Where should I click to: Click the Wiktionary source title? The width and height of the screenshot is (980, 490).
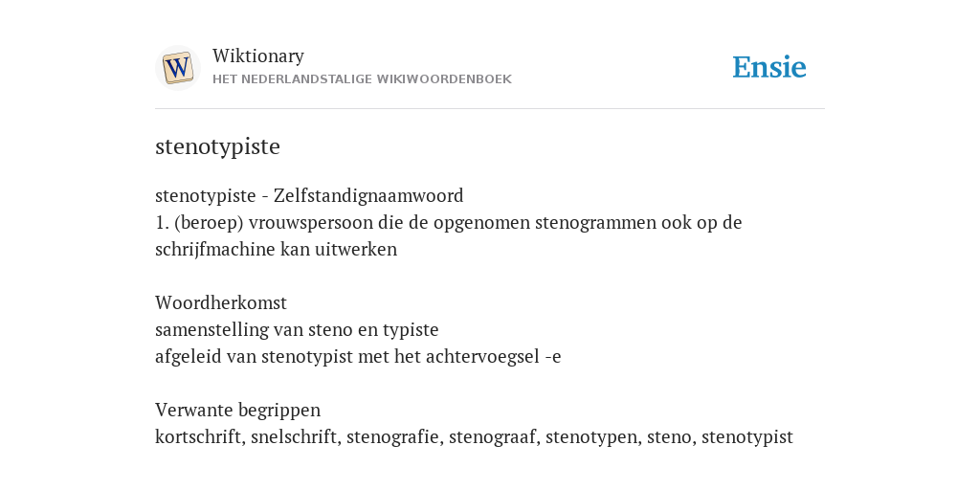(258, 56)
